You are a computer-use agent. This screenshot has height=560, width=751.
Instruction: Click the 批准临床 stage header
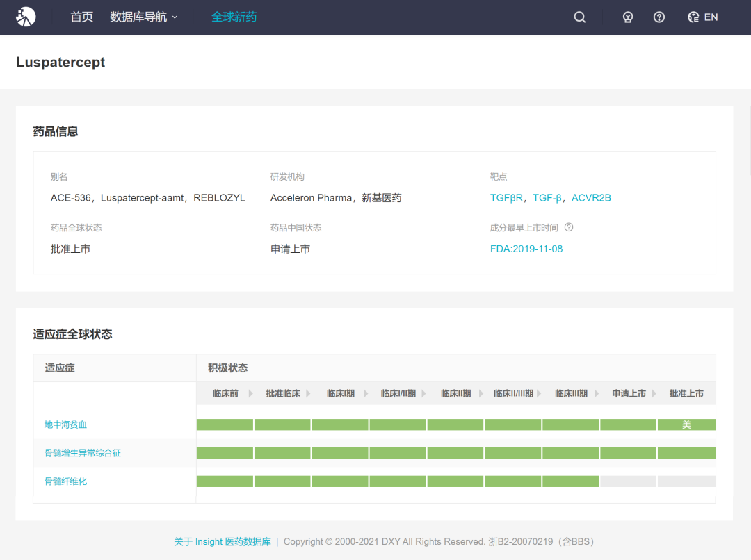pos(282,393)
